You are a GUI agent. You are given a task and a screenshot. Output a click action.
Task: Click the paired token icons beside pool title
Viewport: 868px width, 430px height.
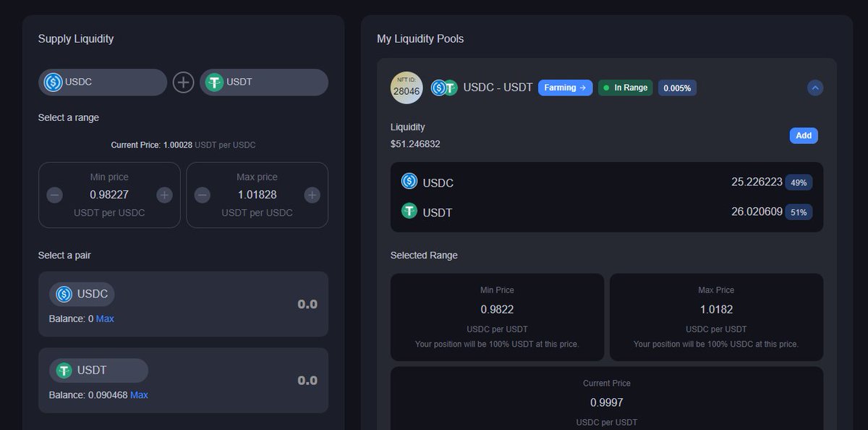pyautogui.click(x=444, y=88)
